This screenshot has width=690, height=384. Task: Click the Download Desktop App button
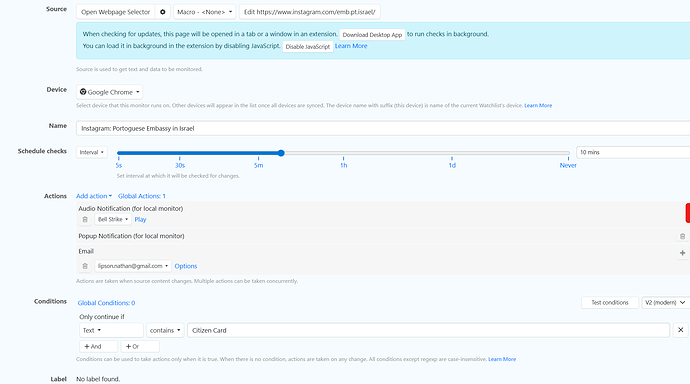coord(372,34)
